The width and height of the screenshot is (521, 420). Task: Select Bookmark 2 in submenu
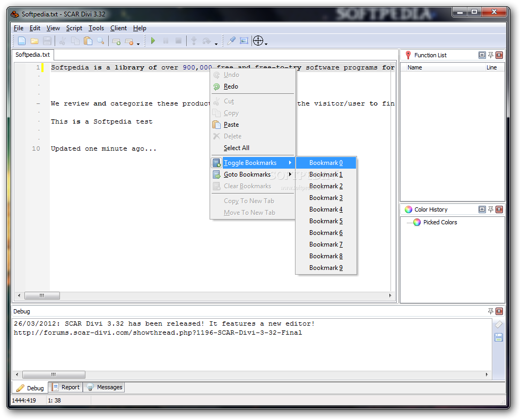(x=326, y=186)
